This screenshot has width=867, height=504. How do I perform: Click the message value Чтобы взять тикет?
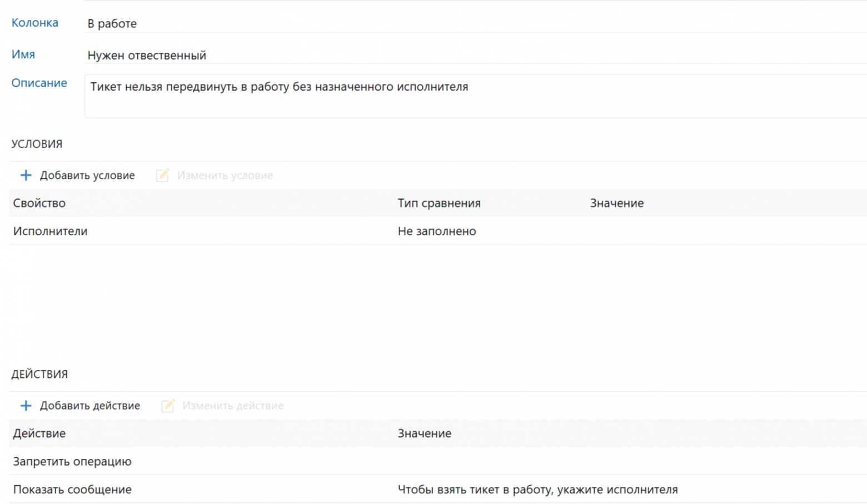click(x=538, y=490)
